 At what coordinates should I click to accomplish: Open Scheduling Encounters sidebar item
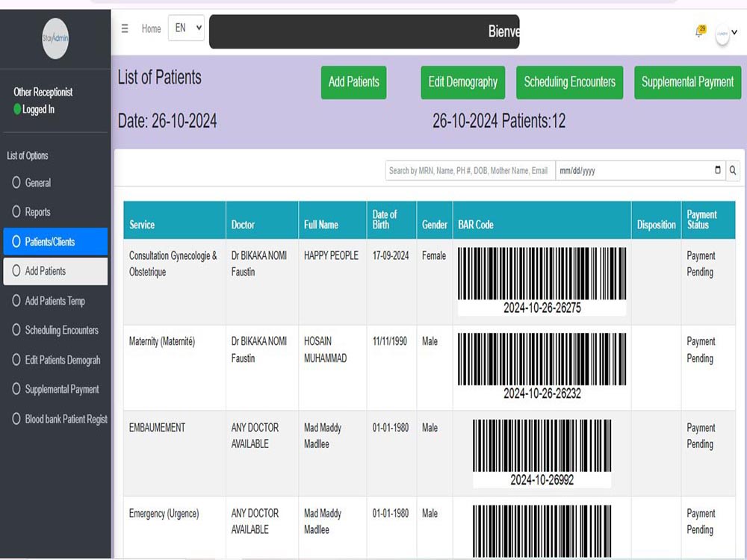[55, 330]
